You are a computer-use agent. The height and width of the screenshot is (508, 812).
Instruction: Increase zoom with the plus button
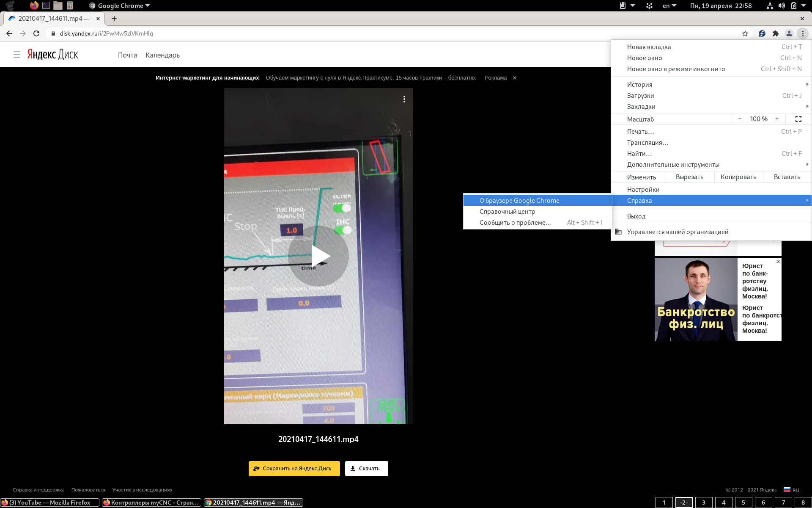[x=777, y=119]
